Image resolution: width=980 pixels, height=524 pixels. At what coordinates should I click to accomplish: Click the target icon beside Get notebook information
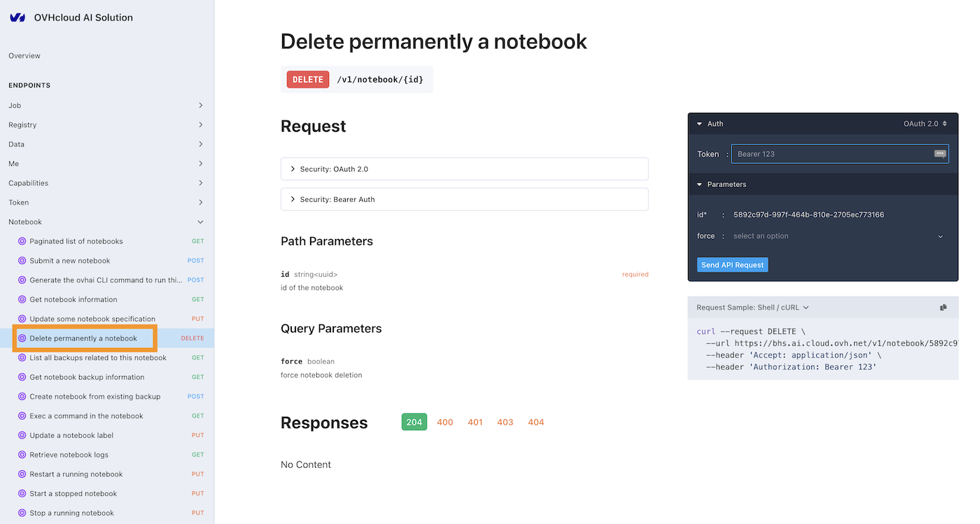click(x=22, y=299)
